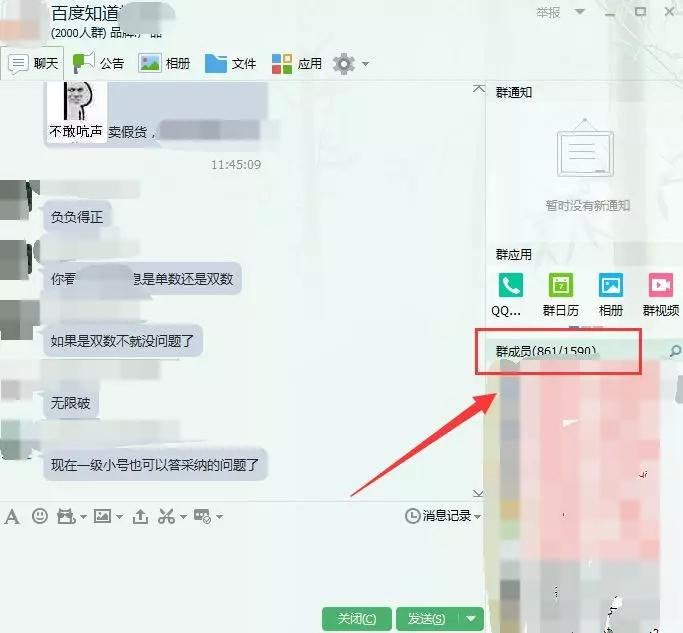The height and width of the screenshot is (633, 683).
Task: Open the send options dropdown arrow
Action: click(471, 619)
